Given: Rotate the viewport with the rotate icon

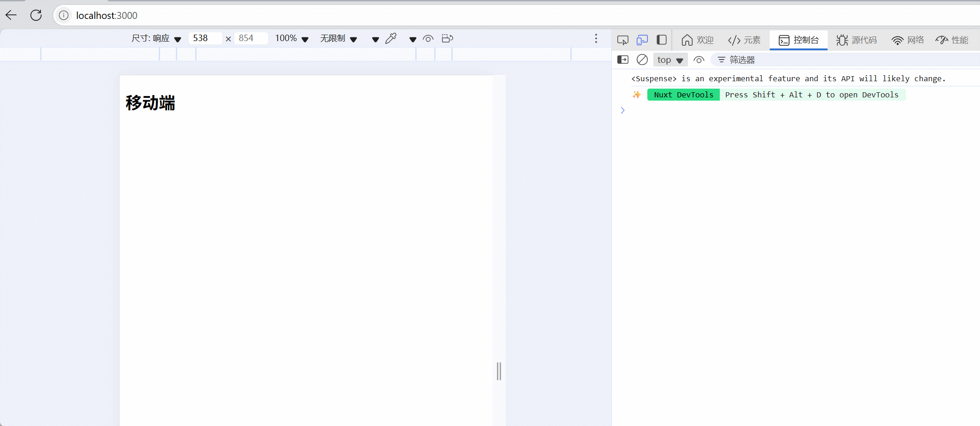Looking at the screenshot, I should 447,38.
